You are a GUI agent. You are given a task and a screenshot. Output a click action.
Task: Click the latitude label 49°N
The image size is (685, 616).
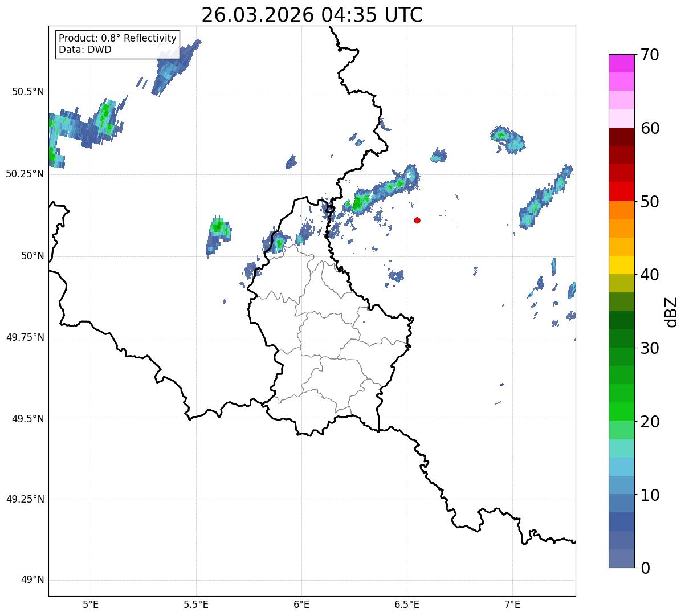[32, 580]
